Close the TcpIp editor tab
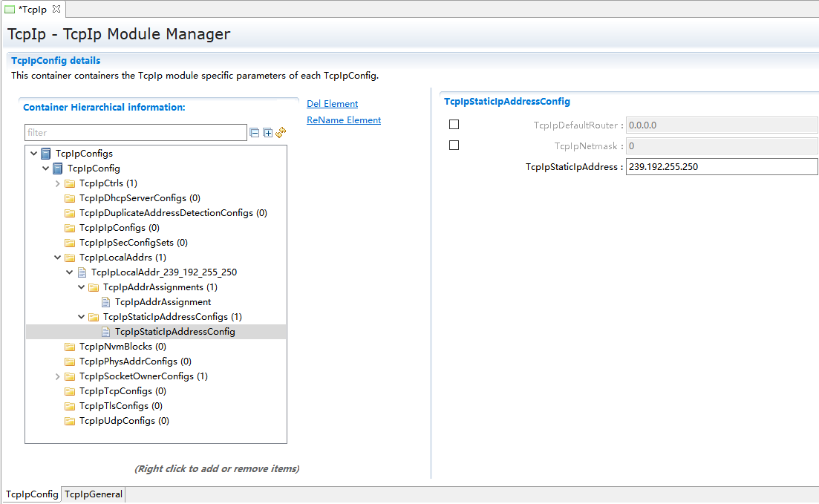This screenshot has height=504, width=819. 56,8
